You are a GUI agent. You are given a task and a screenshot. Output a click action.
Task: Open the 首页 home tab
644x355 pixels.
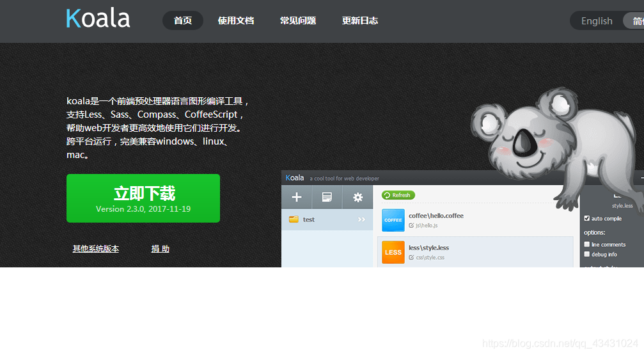point(183,20)
